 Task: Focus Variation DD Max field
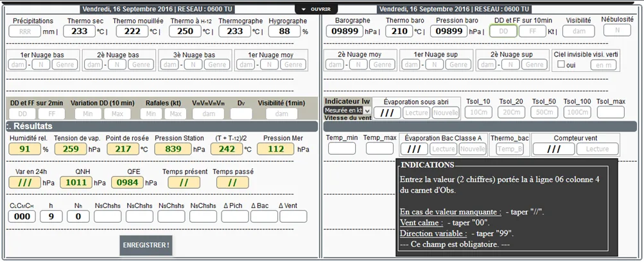point(117,114)
